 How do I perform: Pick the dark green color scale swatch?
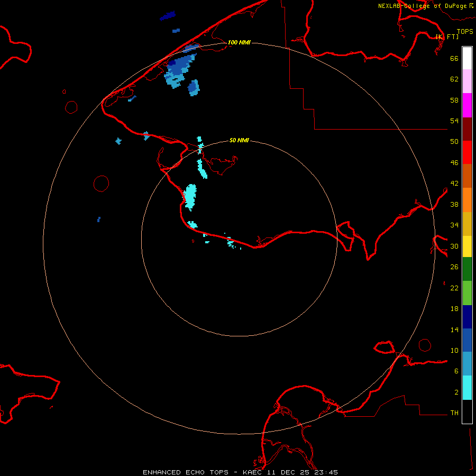(467, 269)
